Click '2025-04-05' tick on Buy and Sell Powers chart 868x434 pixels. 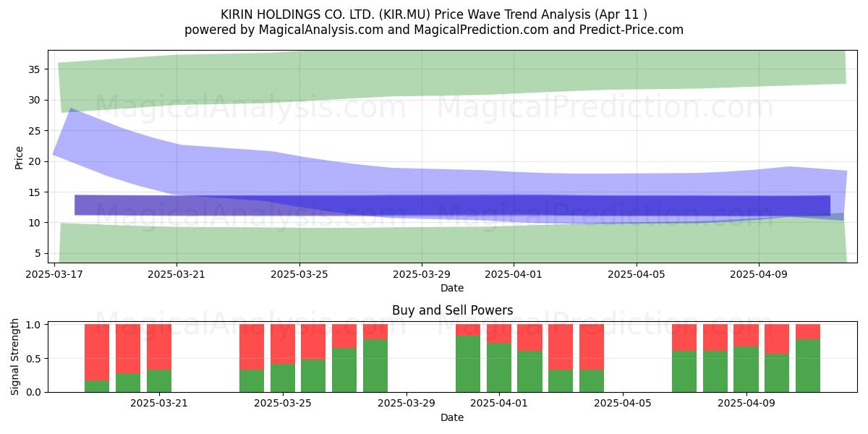click(x=623, y=404)
